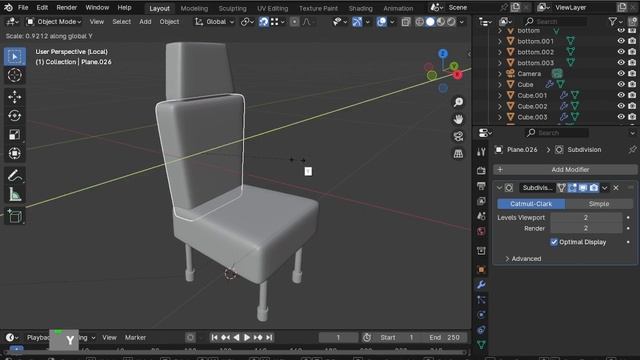
Task: Toggle X-ray display in viewport header
Action: 406,22
